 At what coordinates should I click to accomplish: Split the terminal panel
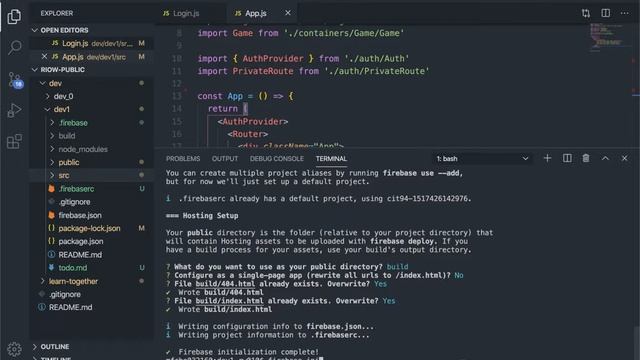point(567,158)
